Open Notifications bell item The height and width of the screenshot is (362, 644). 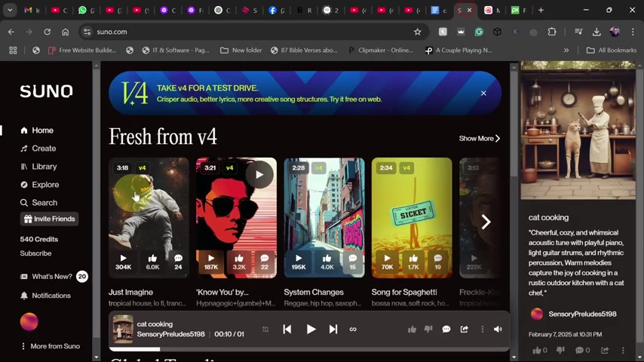tap(45, 296)
